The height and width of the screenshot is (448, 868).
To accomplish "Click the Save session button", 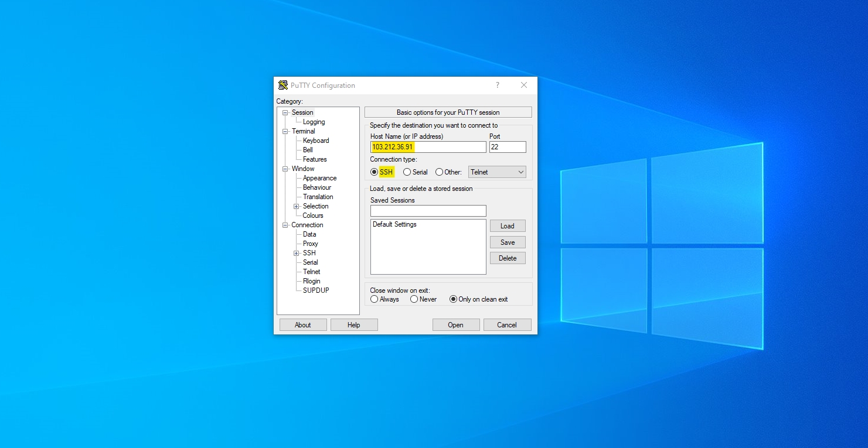I will coord(508,242).
